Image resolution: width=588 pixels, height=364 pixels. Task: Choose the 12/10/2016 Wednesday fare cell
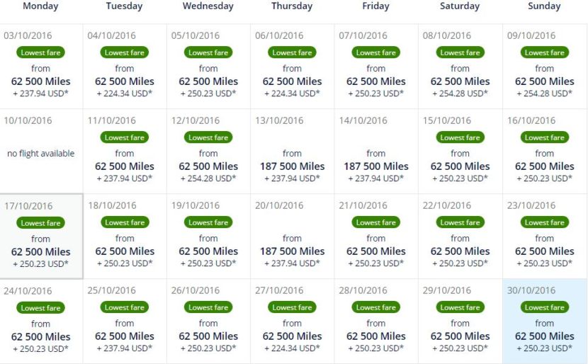pos(208,152)
